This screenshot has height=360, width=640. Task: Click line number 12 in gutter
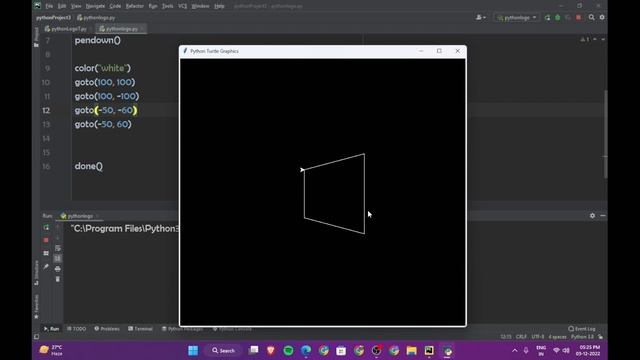46,110
